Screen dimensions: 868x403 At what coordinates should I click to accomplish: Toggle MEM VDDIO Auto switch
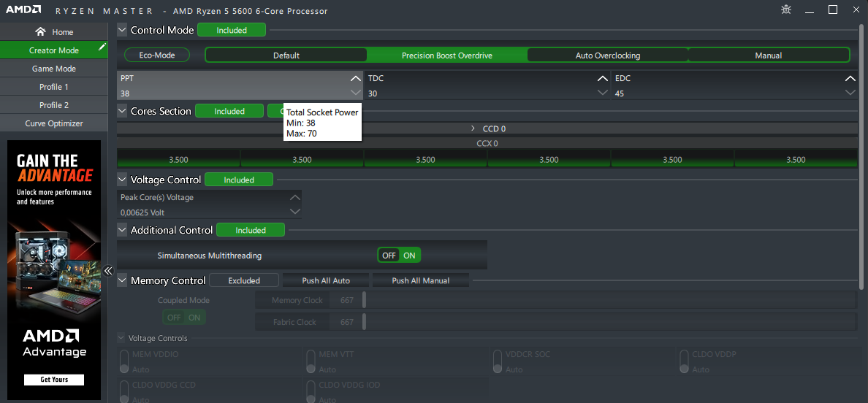[x=124, y=360]
